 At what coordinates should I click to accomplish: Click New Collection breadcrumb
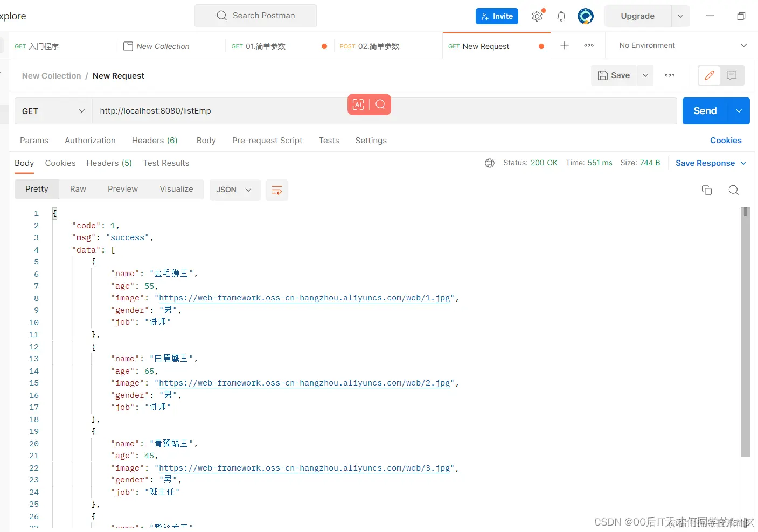[x=51, y=76]
